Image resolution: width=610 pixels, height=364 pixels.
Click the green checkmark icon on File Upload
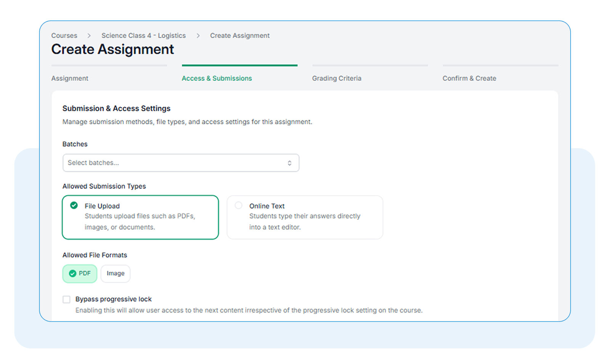click(74, 206)
